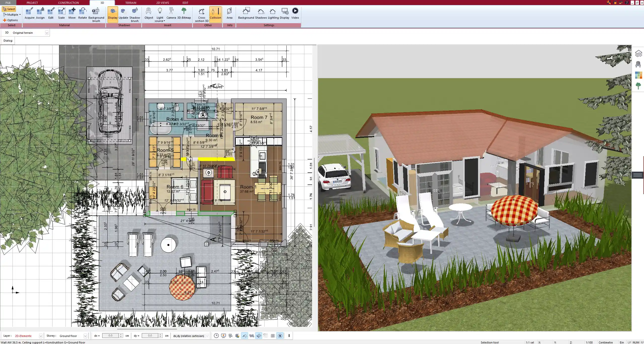Screen dimensions: 644x344
Task: Open the Layer dropdown showing 2D-Elemente
Action: (40, 336)
